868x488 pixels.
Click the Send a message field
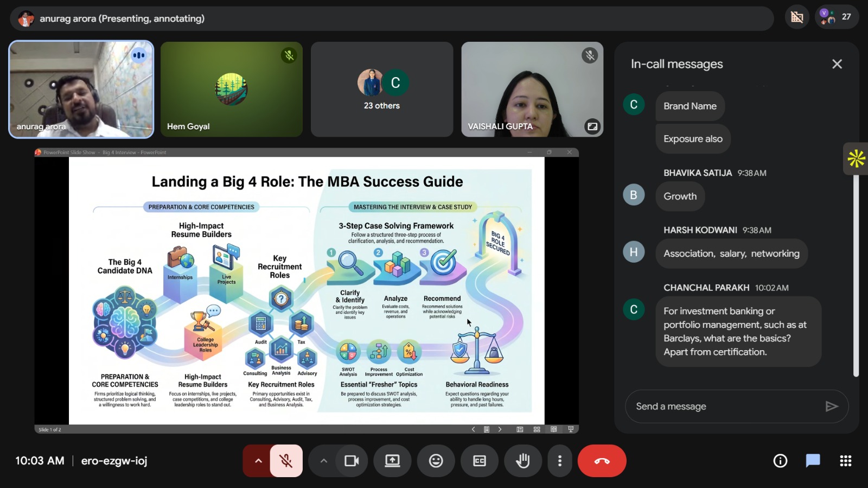(x=724, y=407)
